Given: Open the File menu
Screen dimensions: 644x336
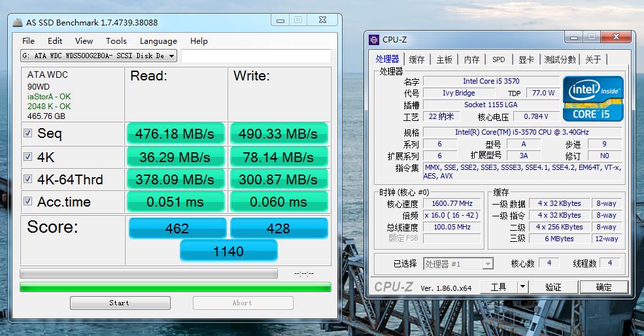Looking at the screenshot, I should [28, 41].
